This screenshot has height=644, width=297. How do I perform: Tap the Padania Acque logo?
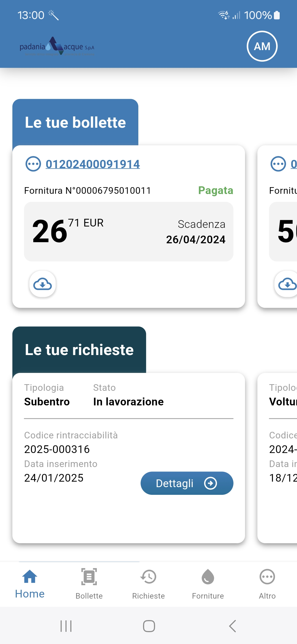[57, 47]
